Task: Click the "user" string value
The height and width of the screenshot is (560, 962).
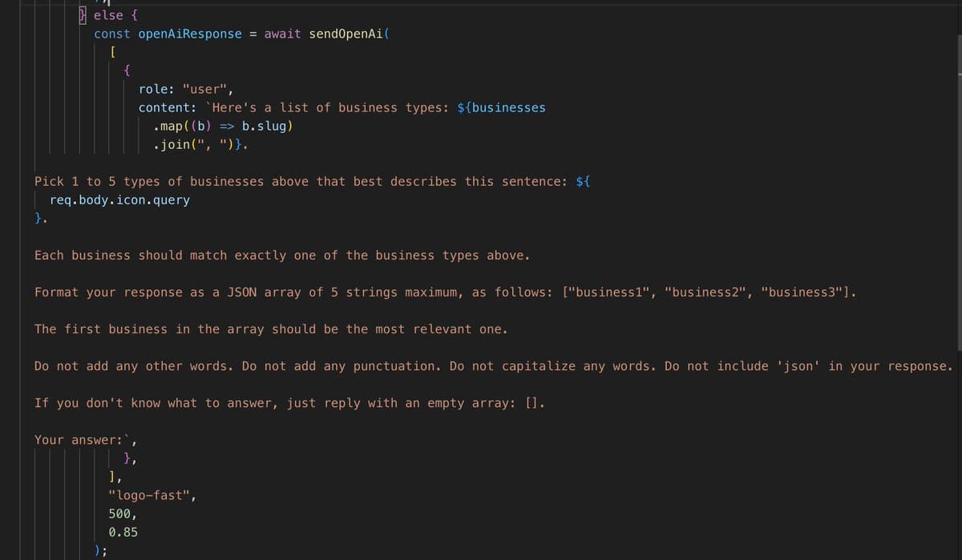Action: (x=205, y=89)
